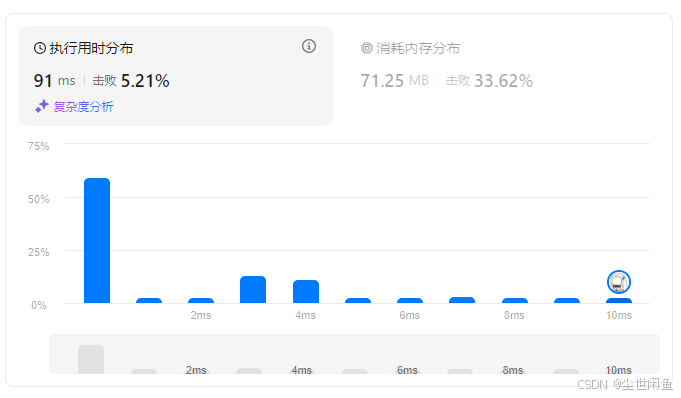681x398 pixels.
Task: Click the small blue bar at 8ms
Action: pyautogui.click(x=515, y=300)
